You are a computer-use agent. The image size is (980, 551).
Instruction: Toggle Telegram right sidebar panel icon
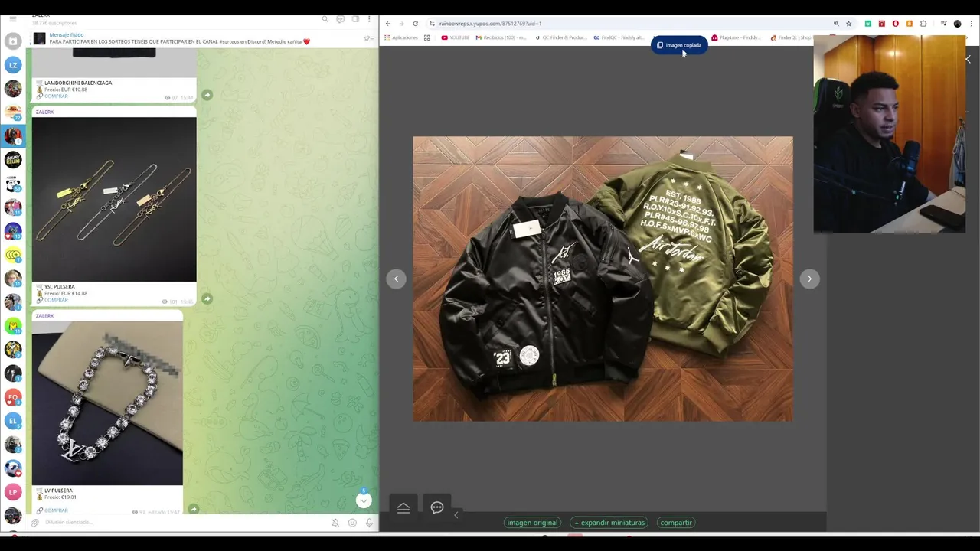tap(355, 19)
